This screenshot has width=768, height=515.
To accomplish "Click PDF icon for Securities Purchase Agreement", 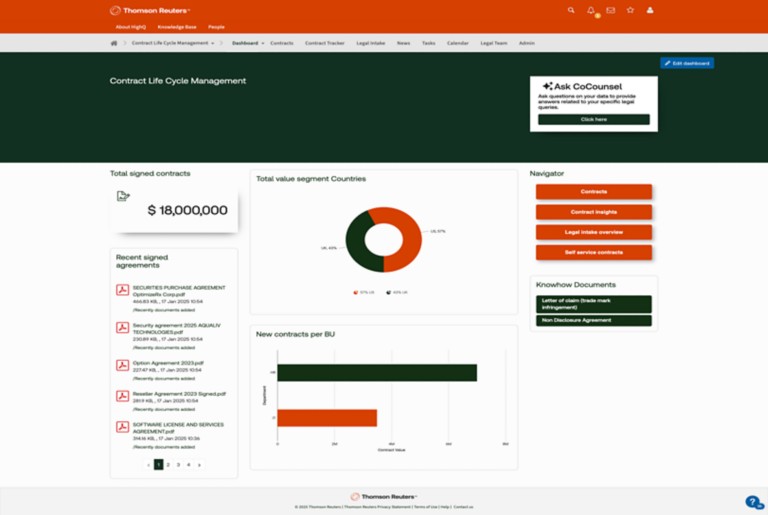I will pyautogui.click(x=122, y=290).
